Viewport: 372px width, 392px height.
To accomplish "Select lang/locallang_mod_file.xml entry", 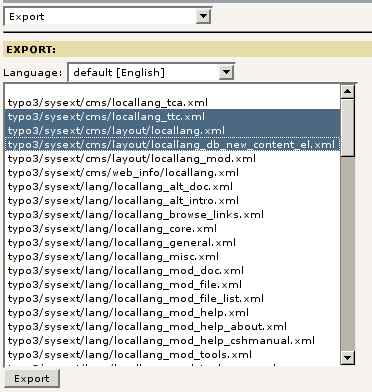I will pos(173,284).
